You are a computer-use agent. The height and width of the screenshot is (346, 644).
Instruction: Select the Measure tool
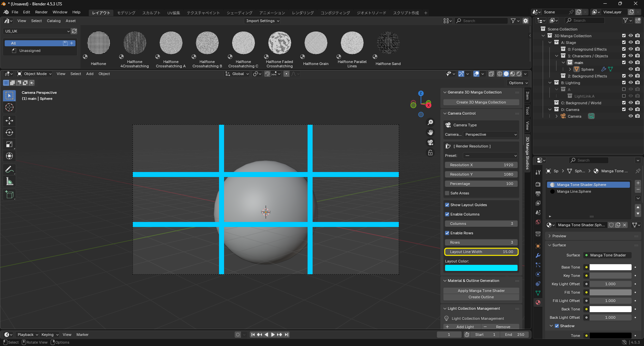coord(9,181)
